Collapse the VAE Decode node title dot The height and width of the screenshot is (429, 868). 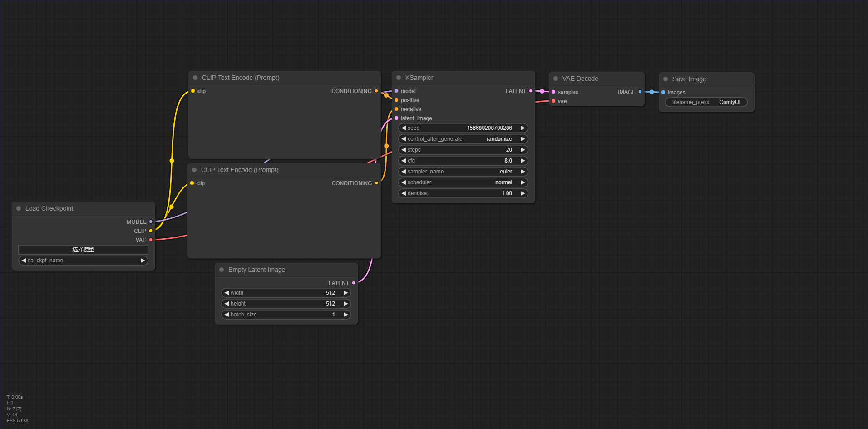[556, 79]
